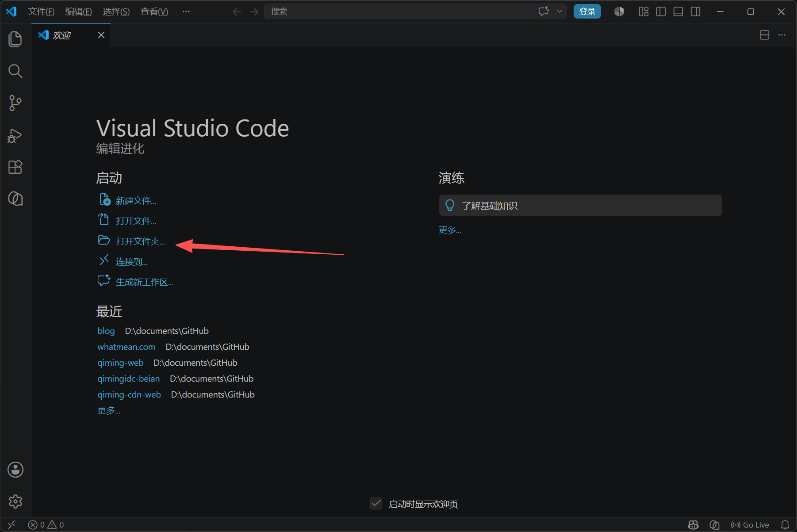The width and height of the screenshot is (797, 532).
Task: Click the Copilot icon in the status bar
Action: click(694, 525)
